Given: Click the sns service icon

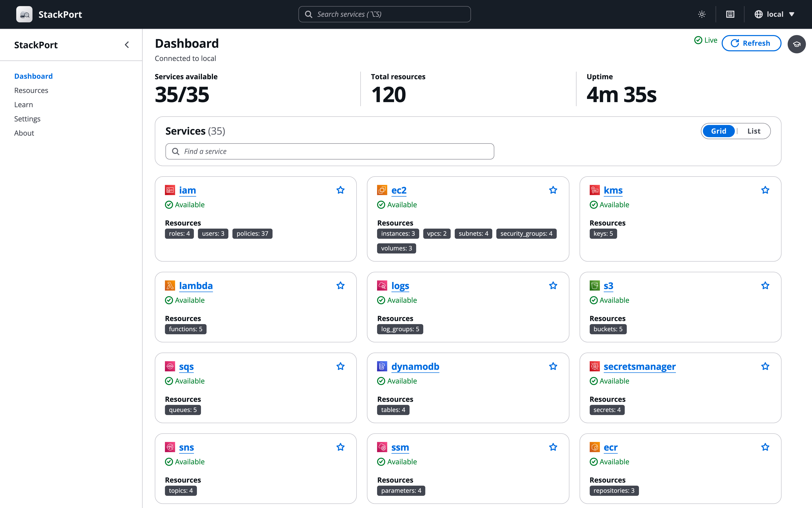Looking at the screenshot, I should coord(170,447).
